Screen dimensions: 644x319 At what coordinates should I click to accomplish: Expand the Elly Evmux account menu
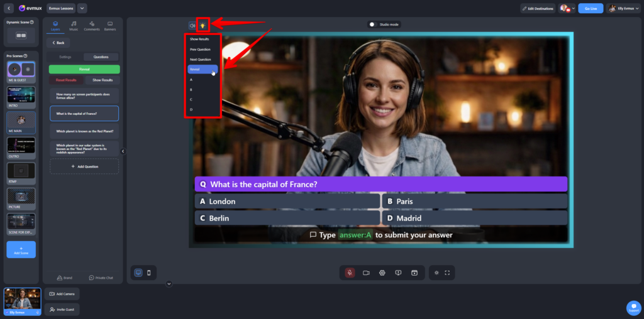coord(621,8)
